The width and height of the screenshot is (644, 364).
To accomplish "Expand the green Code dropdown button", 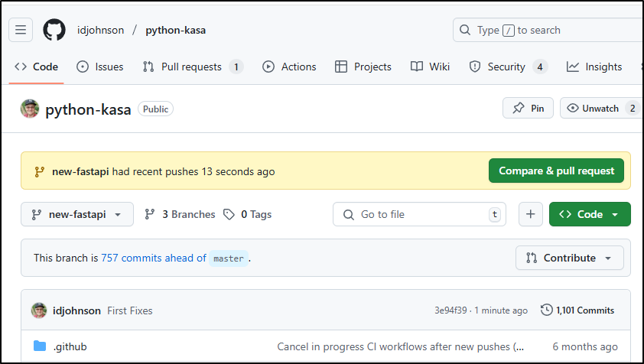I will (590, 214).
